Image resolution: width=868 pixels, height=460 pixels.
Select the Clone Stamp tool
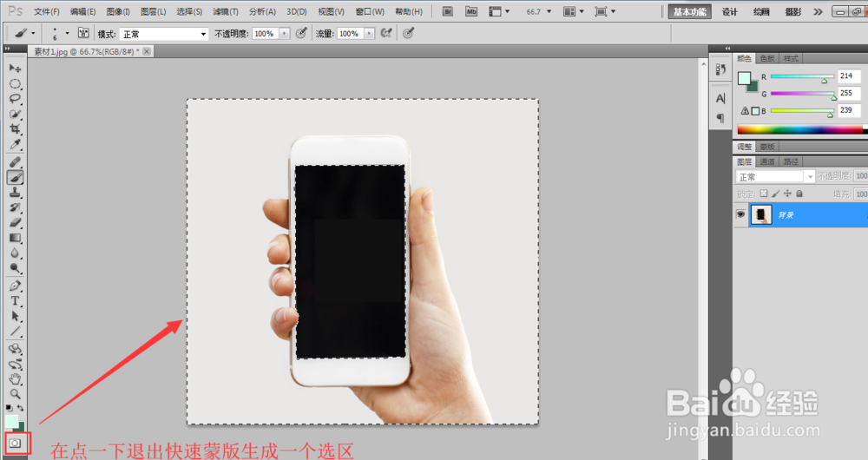tap(15, 193)
